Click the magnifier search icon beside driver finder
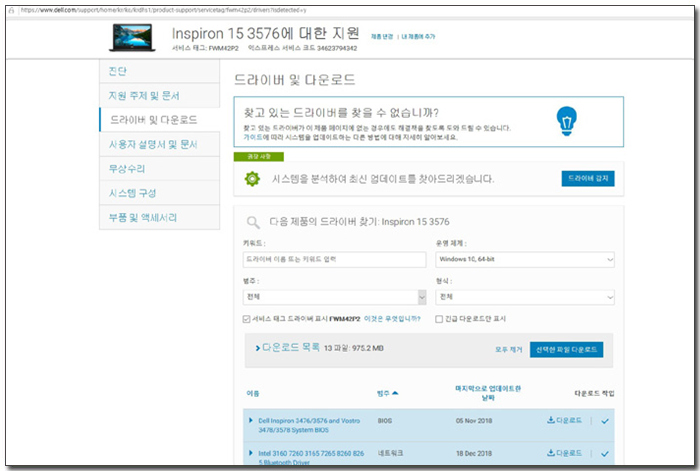The width and height of the screenshot is (700, 471). [253, 222]
